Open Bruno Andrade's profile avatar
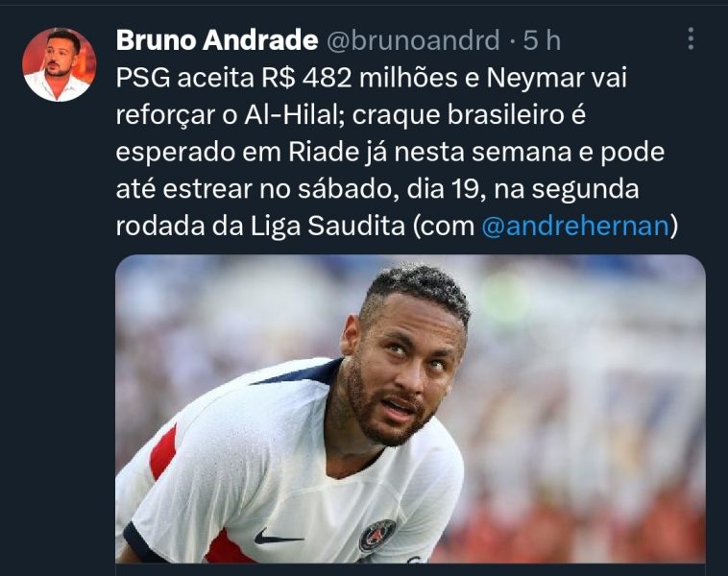The height and width of the screenshot is (576, 728). click(59, 64)
